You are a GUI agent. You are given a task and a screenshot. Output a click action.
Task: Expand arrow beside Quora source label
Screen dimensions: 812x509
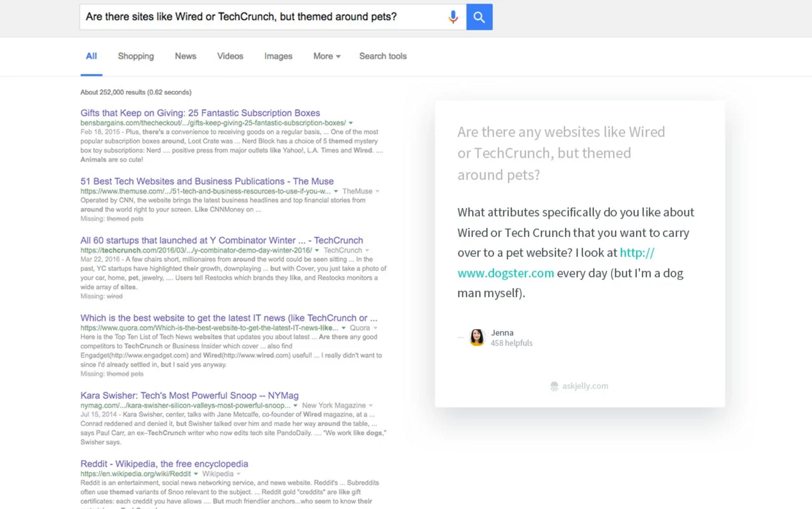click(375, 328)
